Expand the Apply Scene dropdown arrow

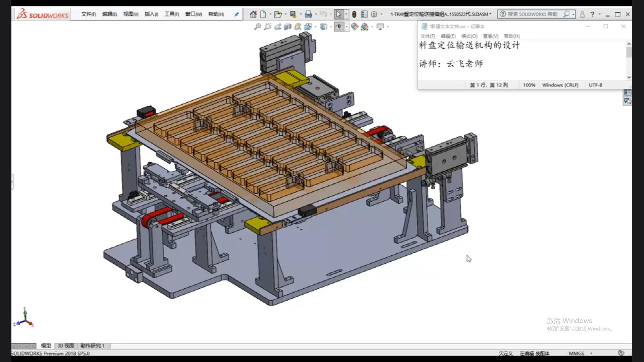coord(372,26)
